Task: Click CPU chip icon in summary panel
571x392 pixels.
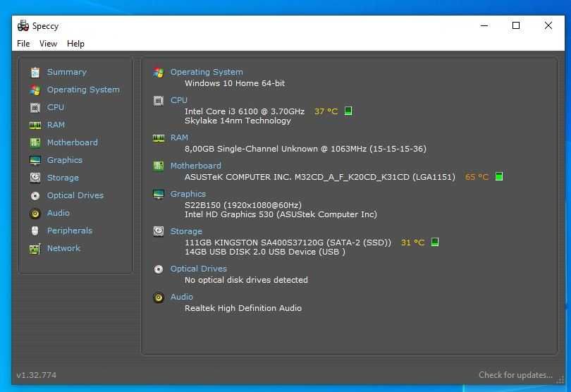Action: coord(159,101)
